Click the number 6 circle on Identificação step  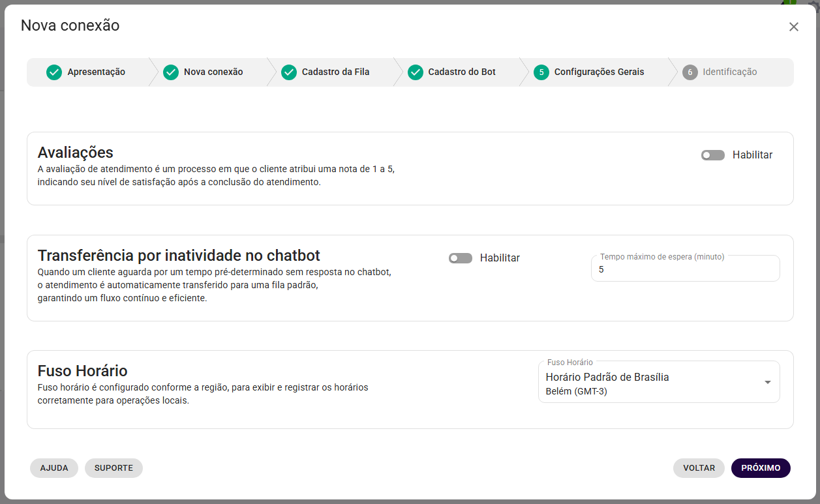coord(690,72)
